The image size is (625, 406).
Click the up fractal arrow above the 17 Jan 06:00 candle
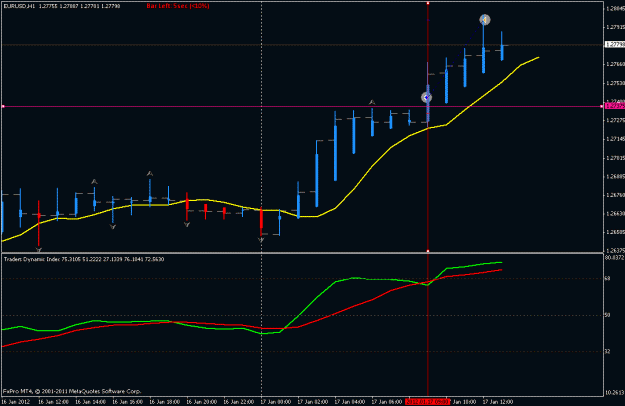click(x=372, y=102)
